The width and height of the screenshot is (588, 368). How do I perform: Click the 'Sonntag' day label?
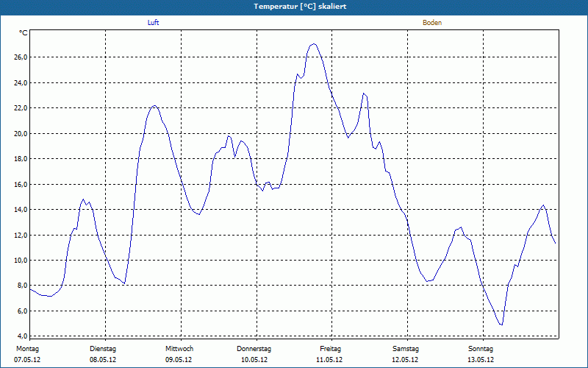pyautogui.click(x=481, y=349)
